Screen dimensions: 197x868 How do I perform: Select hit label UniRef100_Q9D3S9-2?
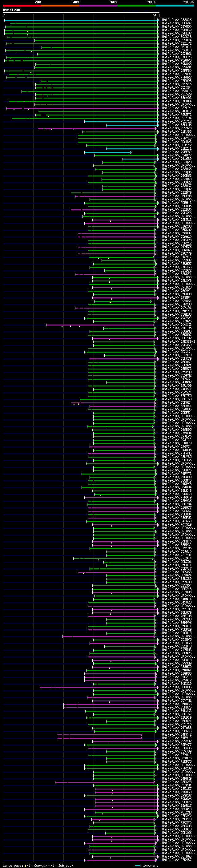point(179,342)
